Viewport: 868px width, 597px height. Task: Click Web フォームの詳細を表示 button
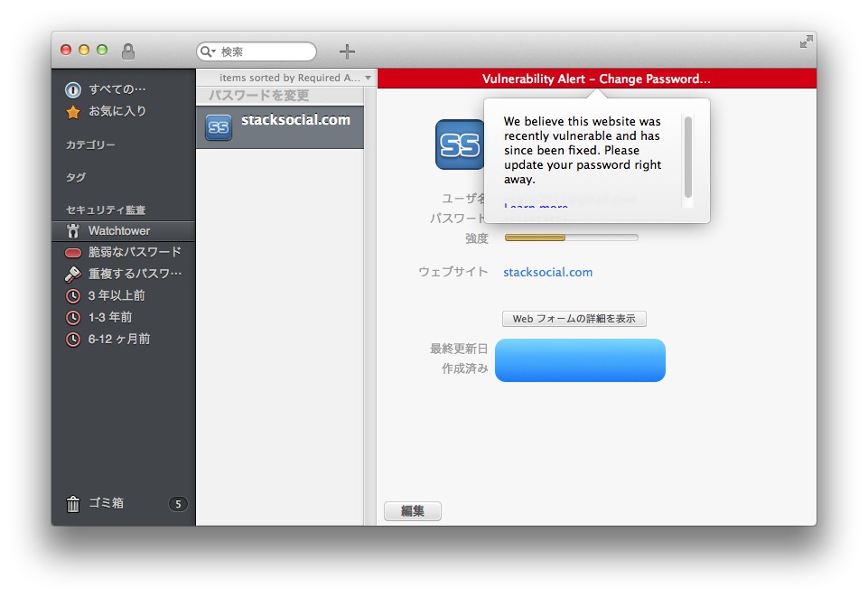click(574, 319)
